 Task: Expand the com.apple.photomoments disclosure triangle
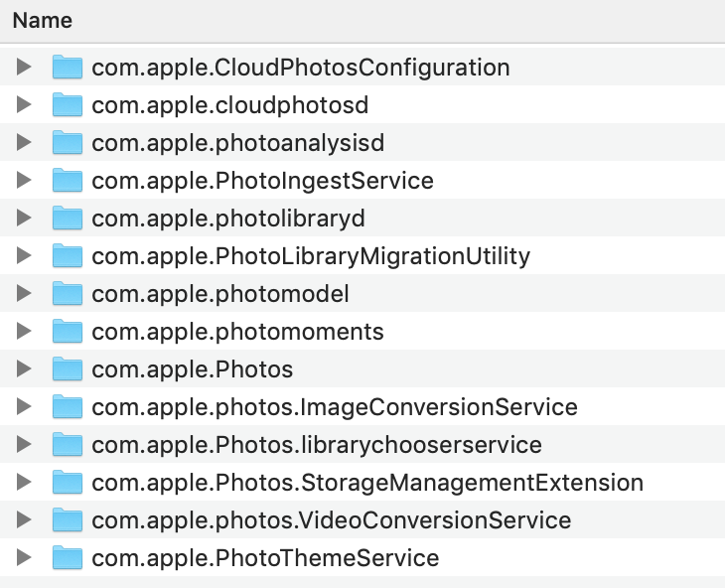pos(24,332)
